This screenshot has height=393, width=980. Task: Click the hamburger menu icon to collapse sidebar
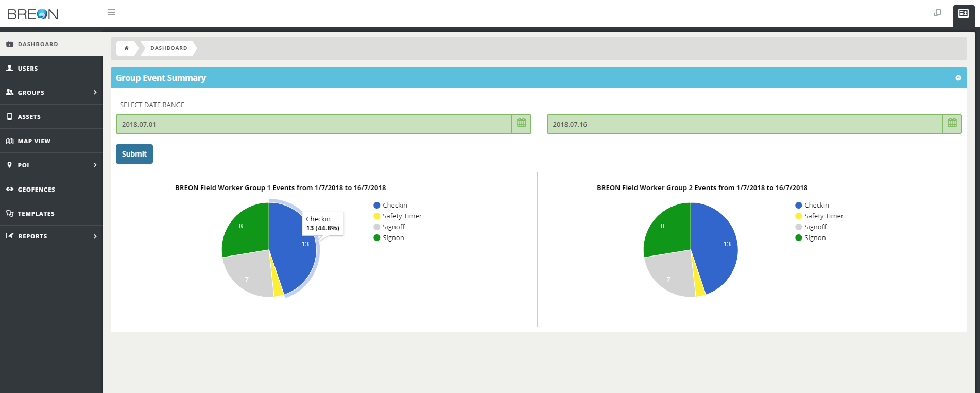pos(111,12)
